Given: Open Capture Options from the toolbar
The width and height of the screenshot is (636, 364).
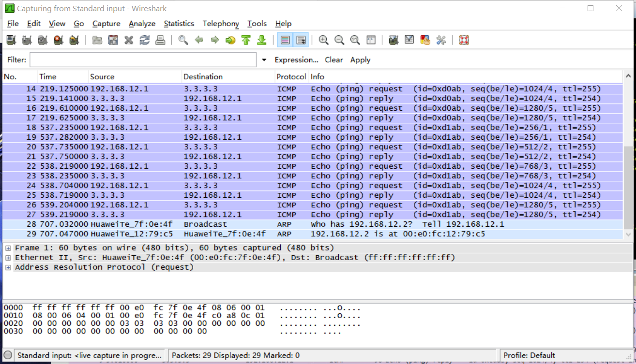Looking at the screenshot, I should (x=27, y=40).
